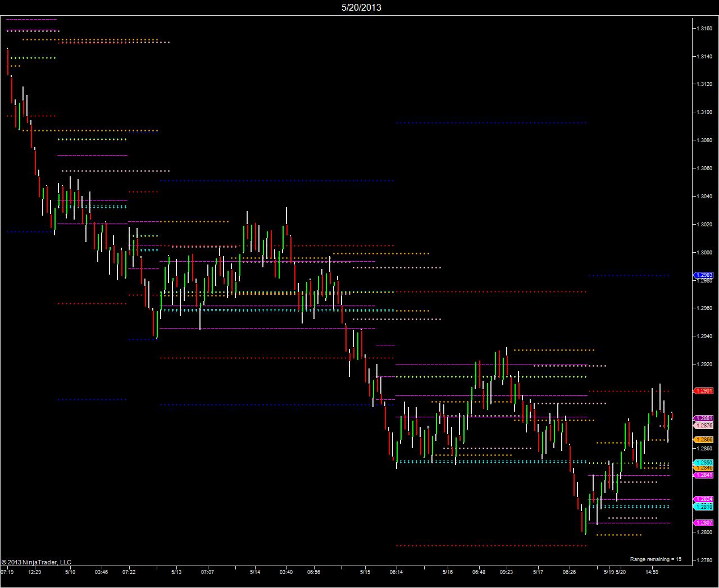The image size is (719, 588).
Task: Click the 5/13 date axis label
Action: 176,572
